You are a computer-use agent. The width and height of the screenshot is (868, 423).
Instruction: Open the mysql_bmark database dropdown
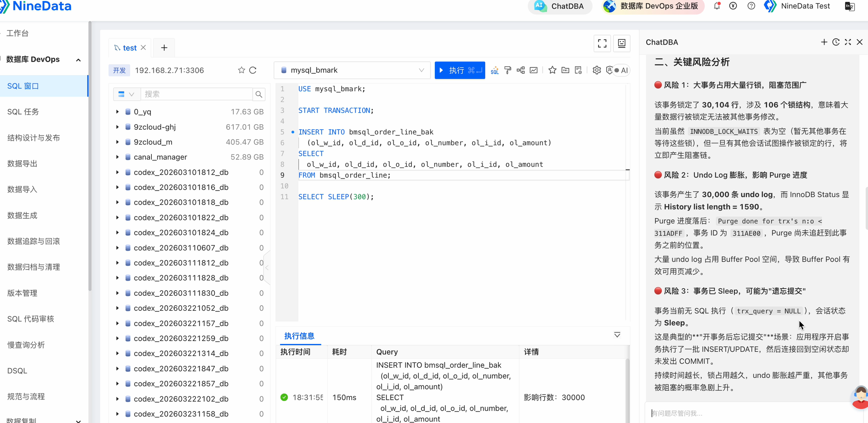[352, 70]
